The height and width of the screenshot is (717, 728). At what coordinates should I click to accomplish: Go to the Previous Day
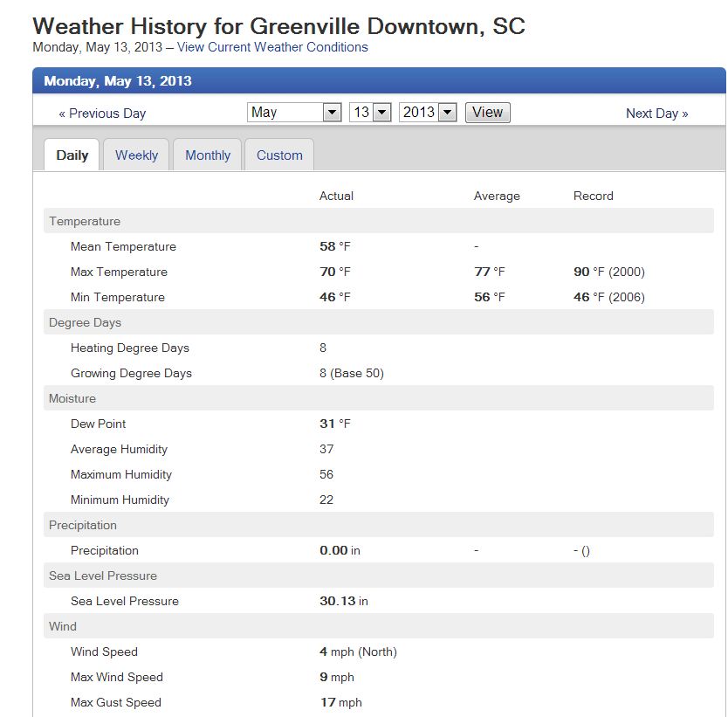point(102,114)
